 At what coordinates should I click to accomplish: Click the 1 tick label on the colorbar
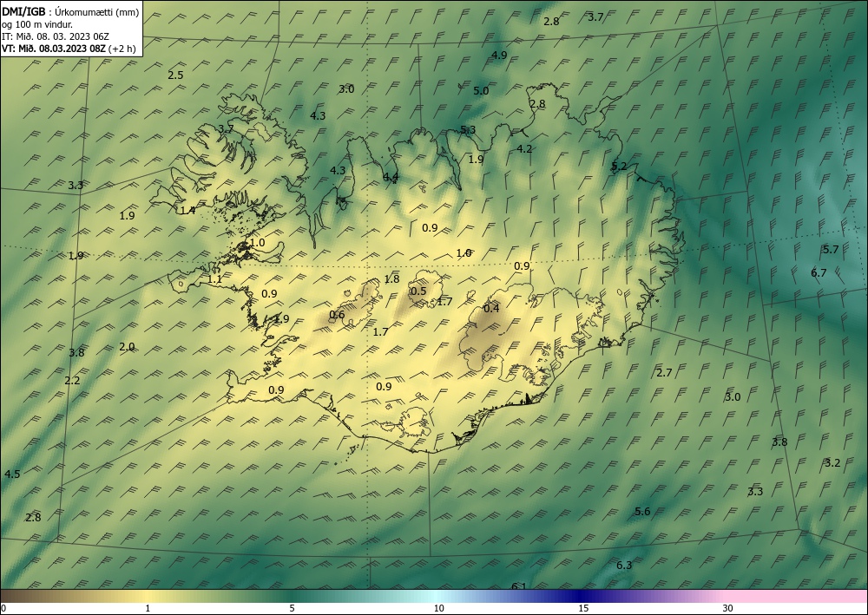(x=148, y=609)
